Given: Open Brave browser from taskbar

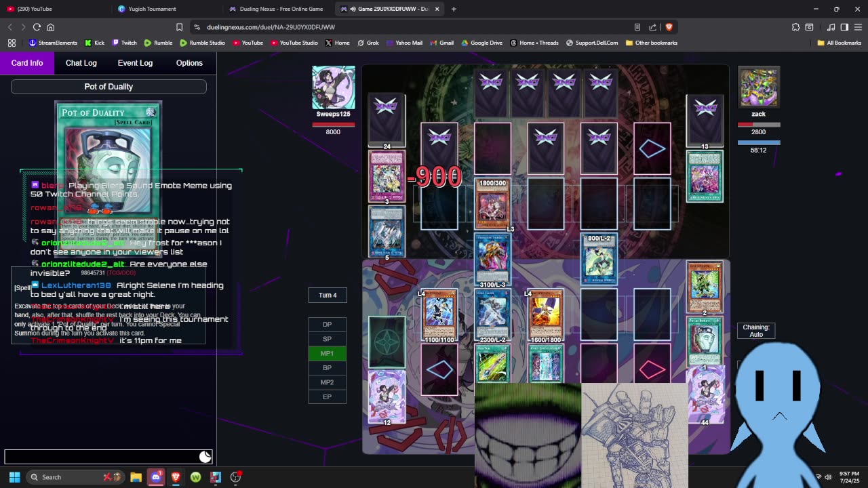Looking at the screenshot, I should [x=176, y=477].
